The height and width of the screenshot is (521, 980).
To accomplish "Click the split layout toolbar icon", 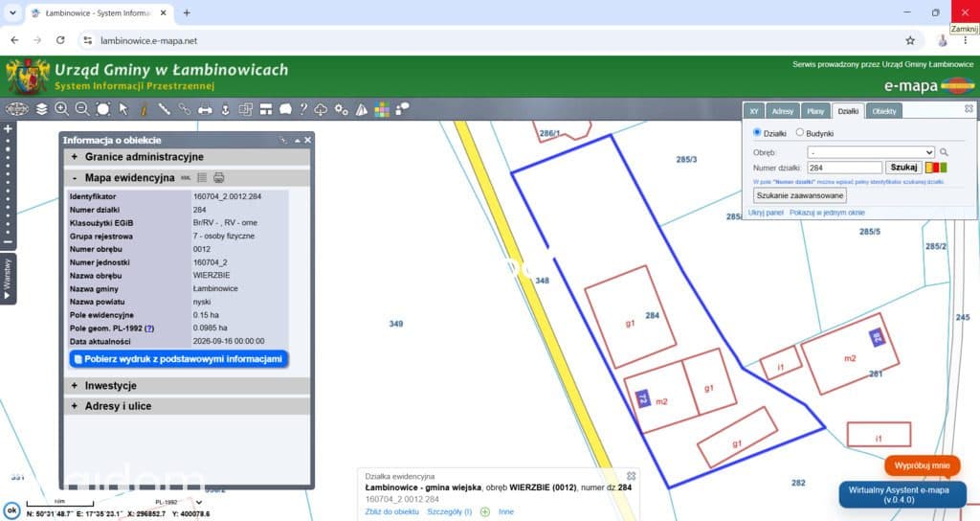I will pyautogui.click(x=266, y=109).
